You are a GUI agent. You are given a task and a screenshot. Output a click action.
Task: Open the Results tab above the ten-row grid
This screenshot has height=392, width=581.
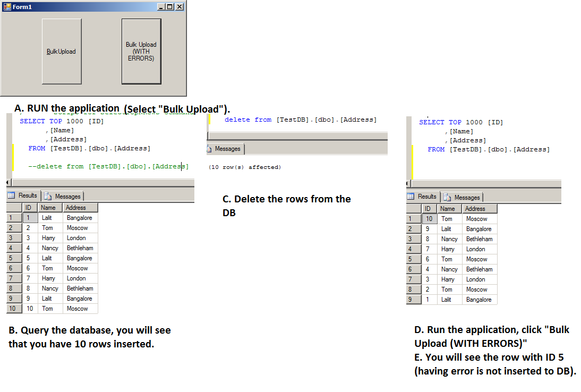pyautogui.click(x=23, y=195)
